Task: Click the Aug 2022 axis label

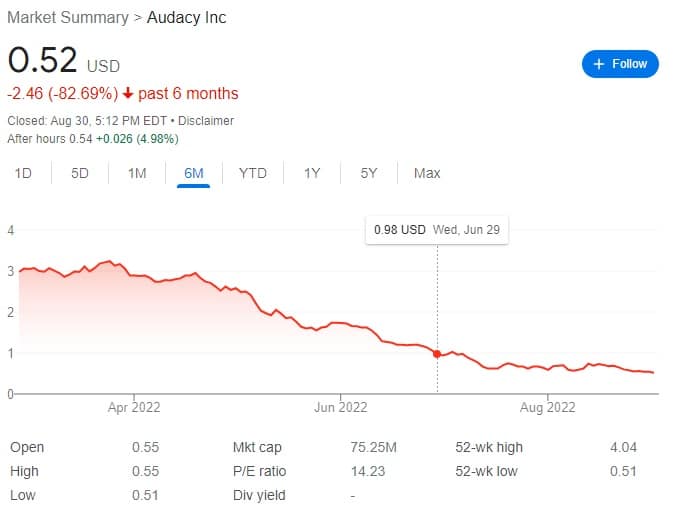Action: 547,407
